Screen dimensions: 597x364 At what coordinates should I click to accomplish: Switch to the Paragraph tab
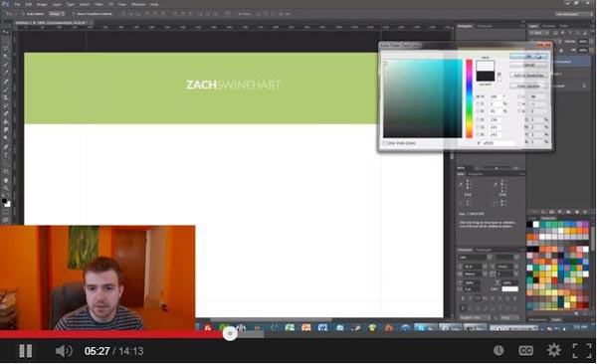pyautogui.click(x=484, y=250)
